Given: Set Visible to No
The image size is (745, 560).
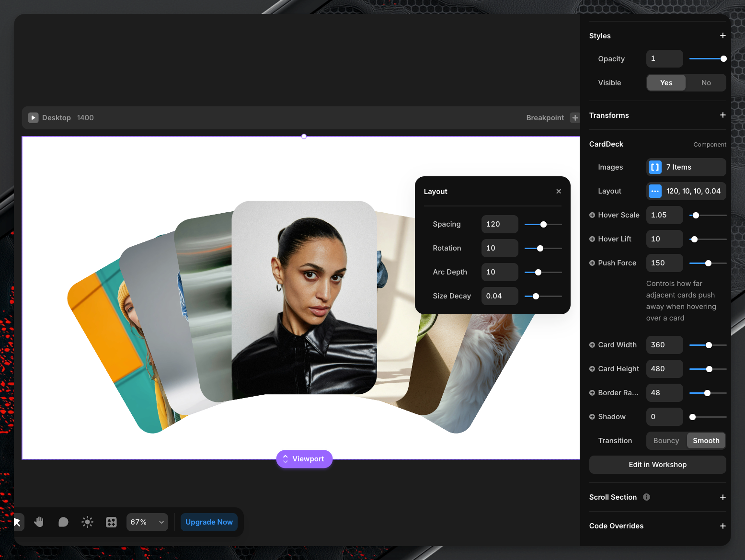Looking at the screenshot, I should [706, 83].
